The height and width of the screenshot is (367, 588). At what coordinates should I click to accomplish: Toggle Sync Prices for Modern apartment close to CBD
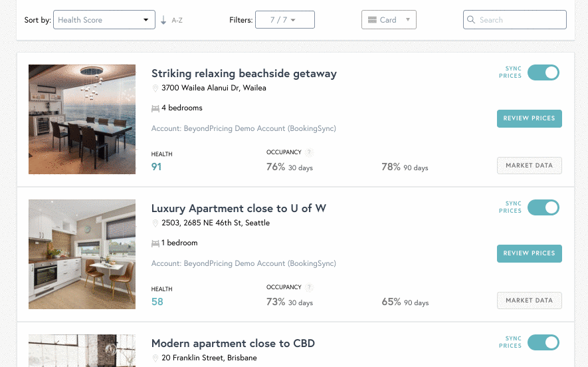pos(543,342)
